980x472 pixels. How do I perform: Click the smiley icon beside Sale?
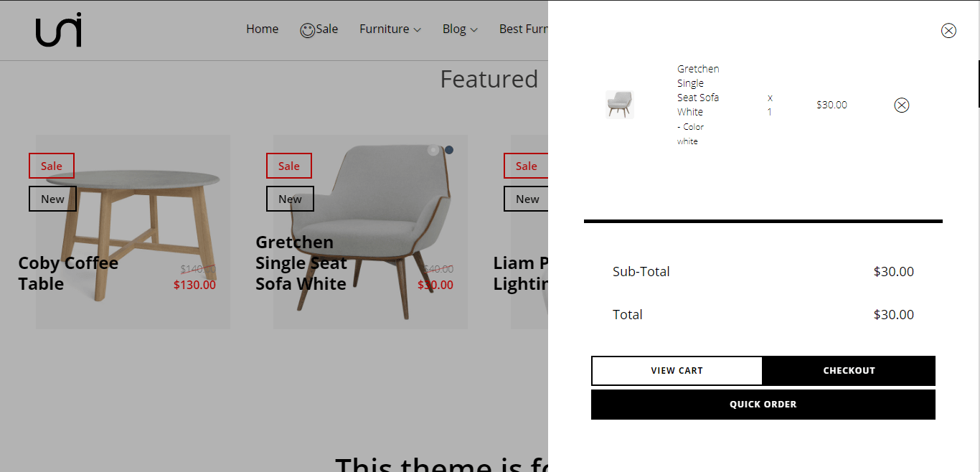[x=307, y=30]
